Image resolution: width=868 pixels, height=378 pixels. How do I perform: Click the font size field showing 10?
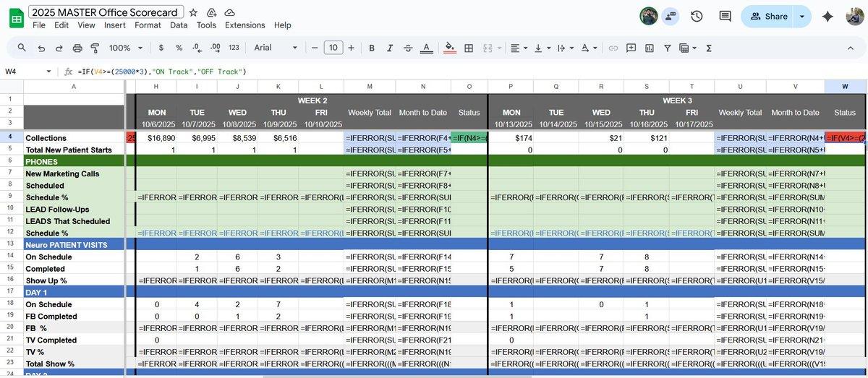[x=333, y=48]
